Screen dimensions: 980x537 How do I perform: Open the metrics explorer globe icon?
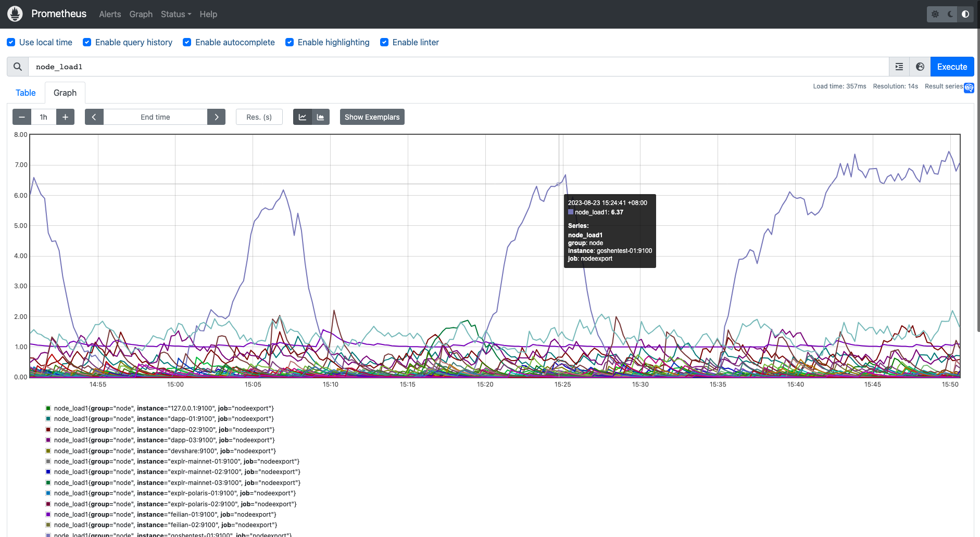pyautogui.click(x=920, y=67)
